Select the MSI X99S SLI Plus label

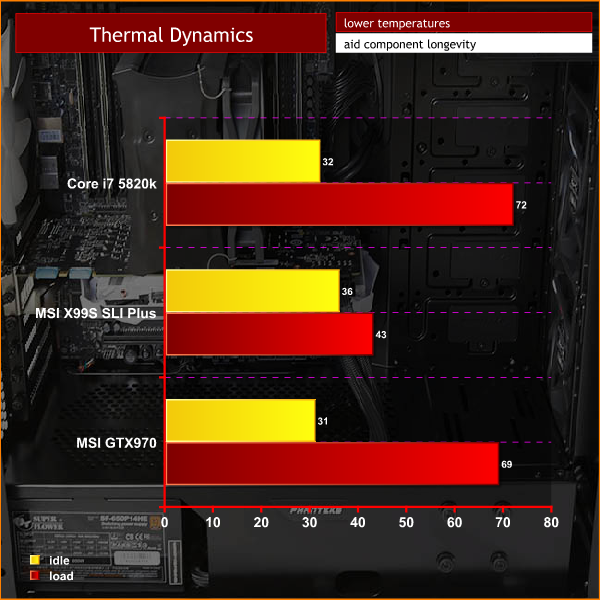pos(96,313)
